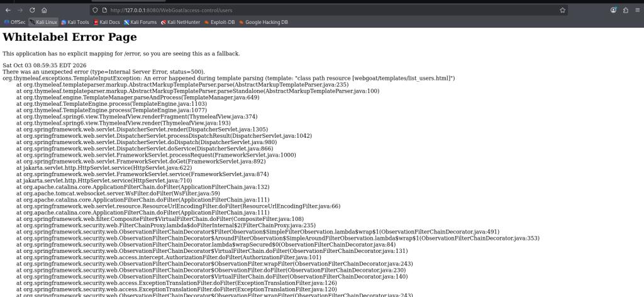
Task: Click the 'TemplateEngine.java:1077' trace line
Action: [112, 110]
